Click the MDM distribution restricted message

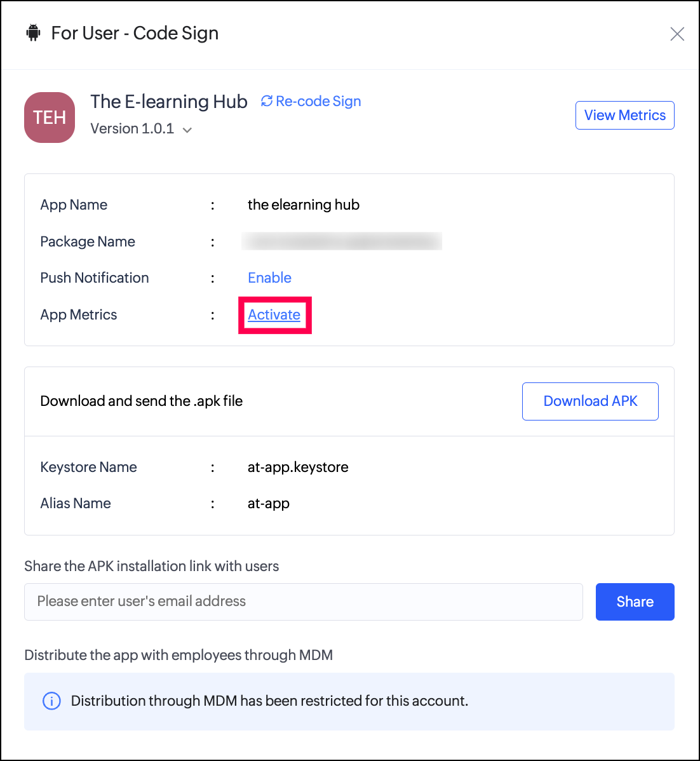[x=269, y=701]
